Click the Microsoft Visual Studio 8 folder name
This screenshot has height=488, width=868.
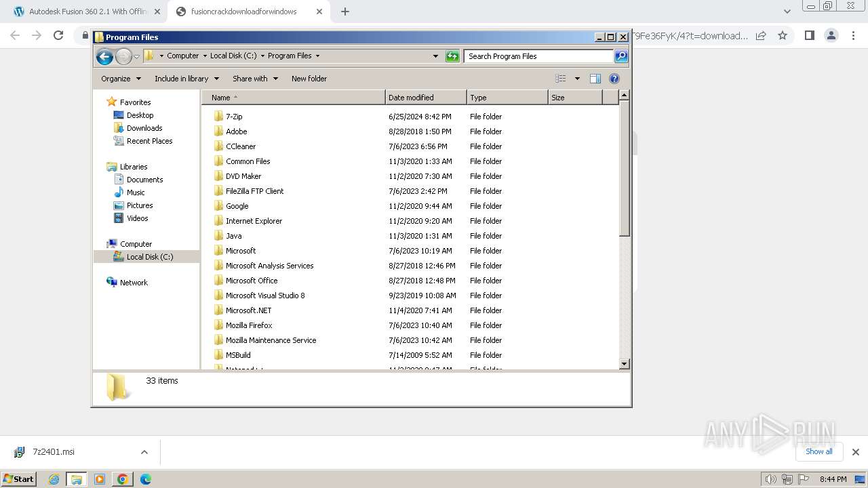pyautogui.click(x=265, y=296)
